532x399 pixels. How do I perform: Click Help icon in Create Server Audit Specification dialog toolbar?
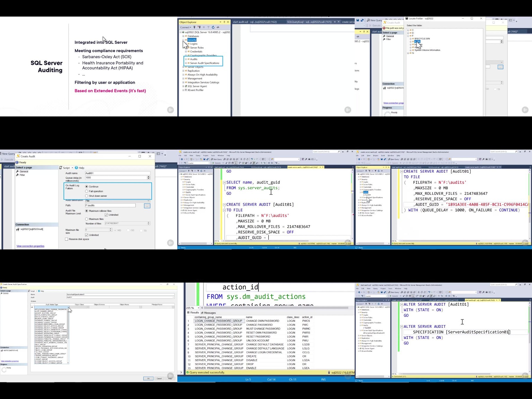39,291
